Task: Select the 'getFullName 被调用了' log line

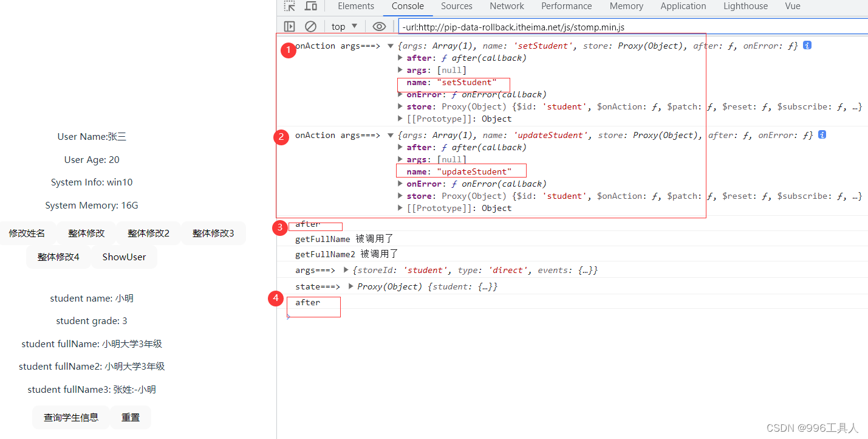Action: (344, 239)
